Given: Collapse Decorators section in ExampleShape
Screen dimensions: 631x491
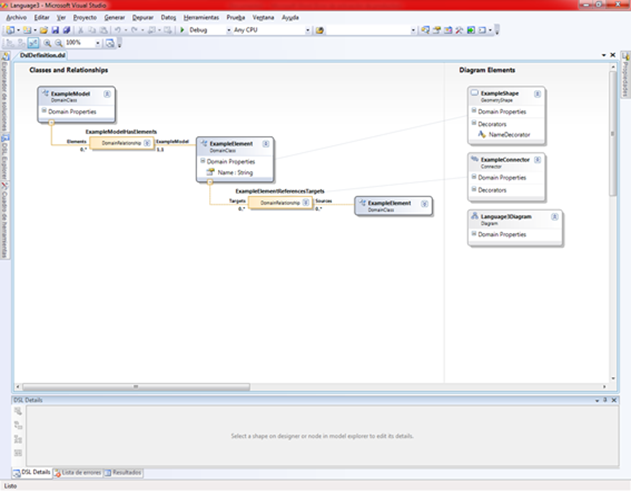Looking at the screenshot, I should (x=474, y=123).
